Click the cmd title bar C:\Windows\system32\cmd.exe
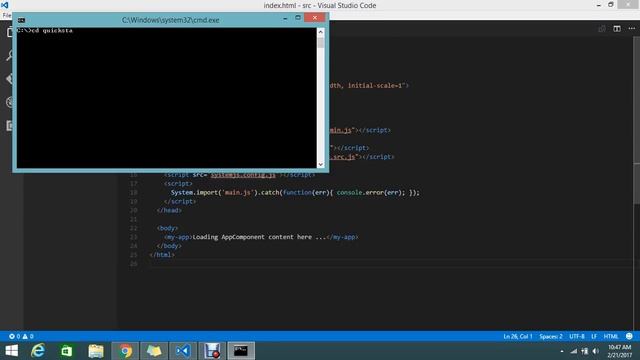Image resolution: width=640 pixels, height=360 pixels. click(x=171, y=20)
